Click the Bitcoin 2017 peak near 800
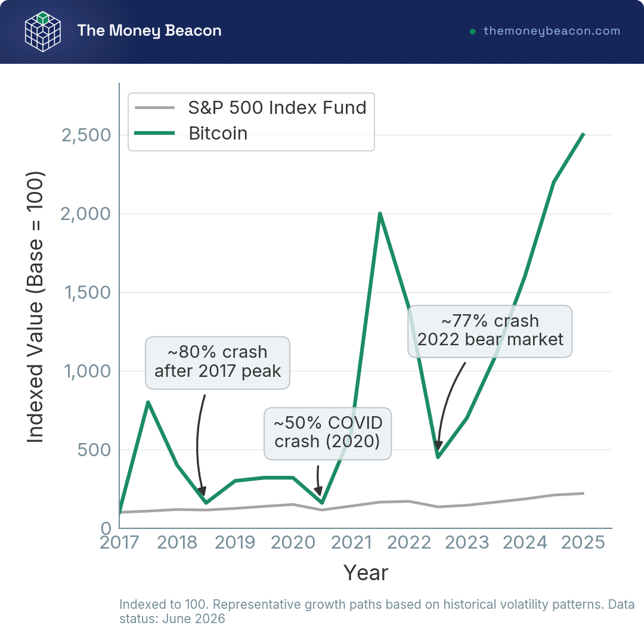This screenshot has width=644, height=644. pyautogui.click(x=148, y=402)
